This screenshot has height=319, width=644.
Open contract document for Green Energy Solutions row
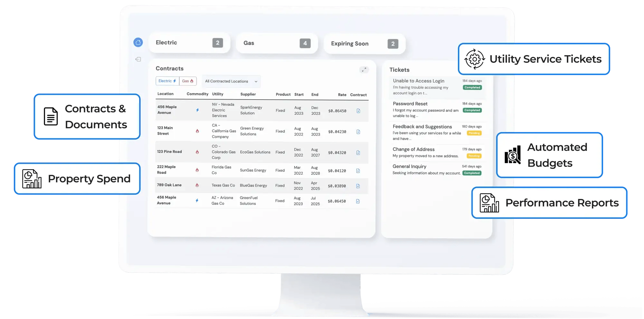(358, 132)
